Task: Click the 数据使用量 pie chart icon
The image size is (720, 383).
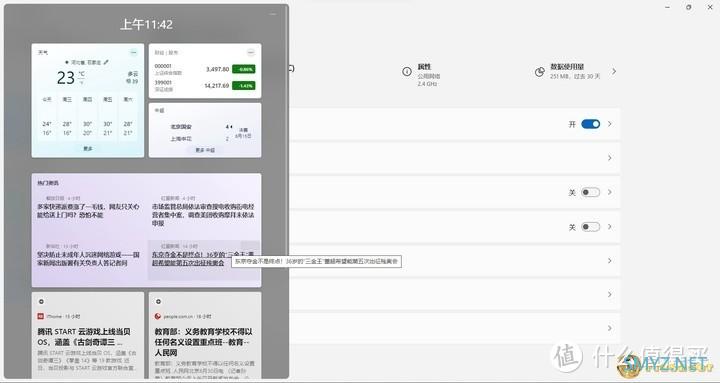Action: (540, 72)
